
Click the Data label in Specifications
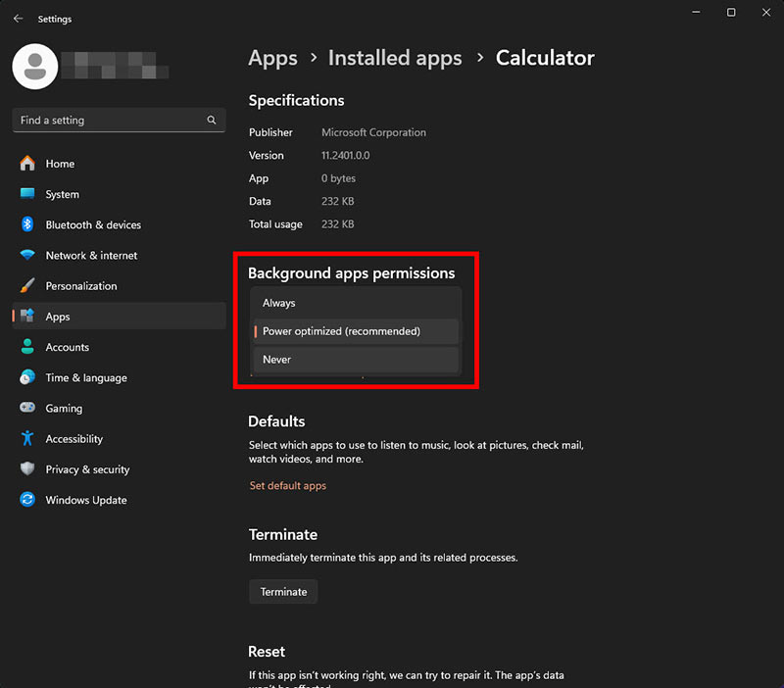pos(260,202)
